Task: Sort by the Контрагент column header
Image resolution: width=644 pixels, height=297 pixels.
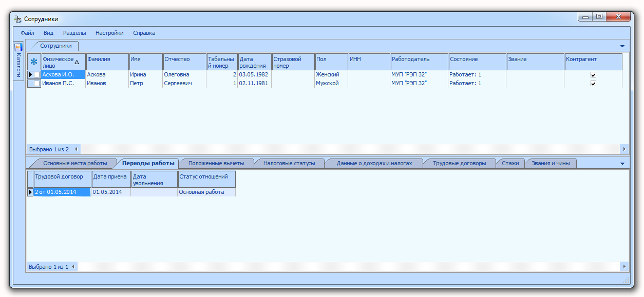Action: click(x=594, y=62)
